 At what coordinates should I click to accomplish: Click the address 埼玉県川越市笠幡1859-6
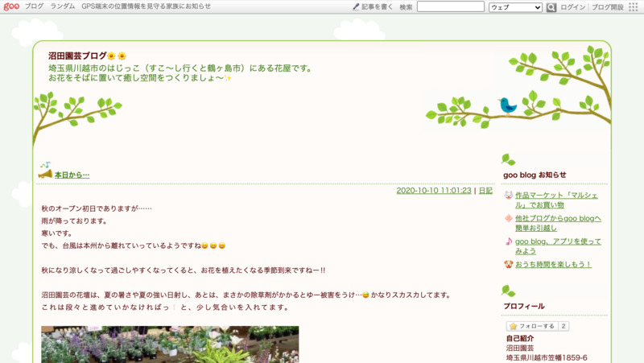pos(547,357)
